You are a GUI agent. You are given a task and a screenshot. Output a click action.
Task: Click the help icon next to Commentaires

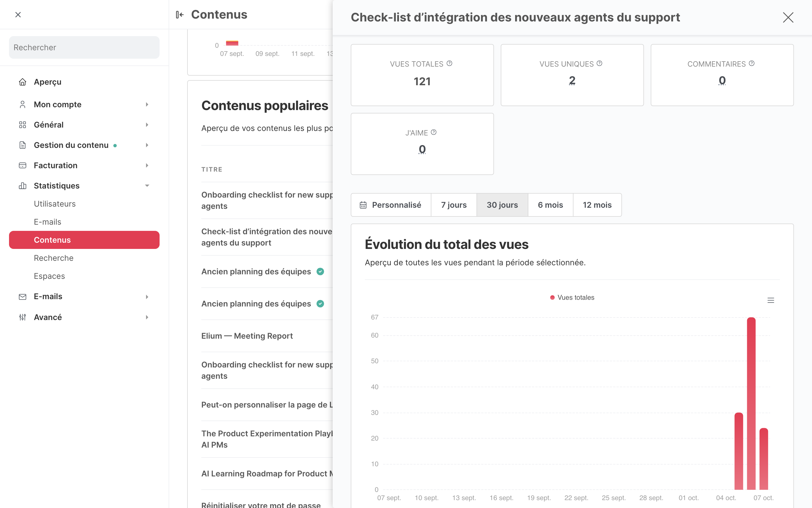pos(752,63)
